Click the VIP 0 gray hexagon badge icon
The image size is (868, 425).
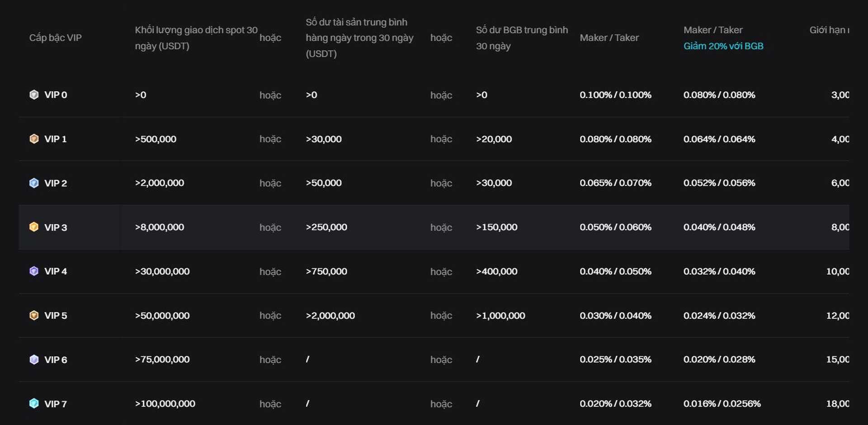click(34, 94)
